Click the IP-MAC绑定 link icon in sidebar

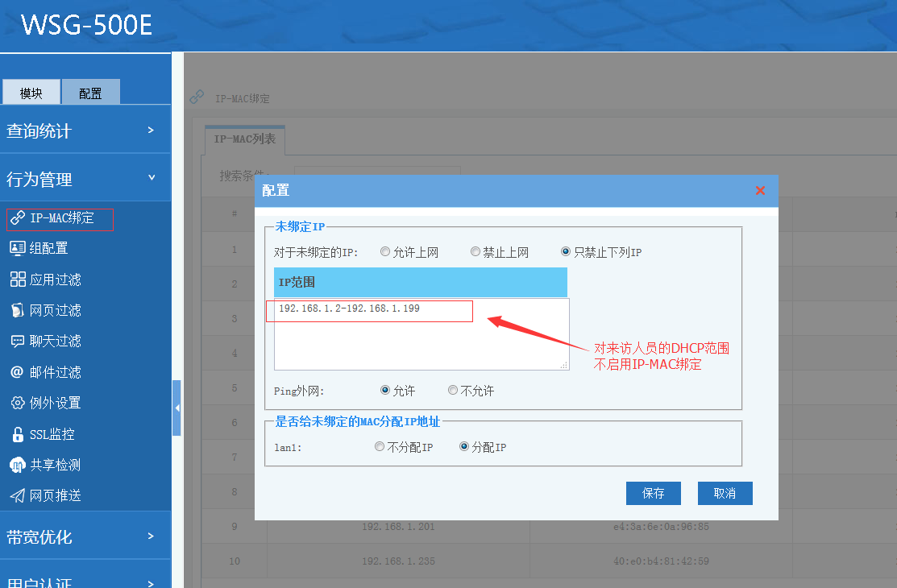pos(17,217)
